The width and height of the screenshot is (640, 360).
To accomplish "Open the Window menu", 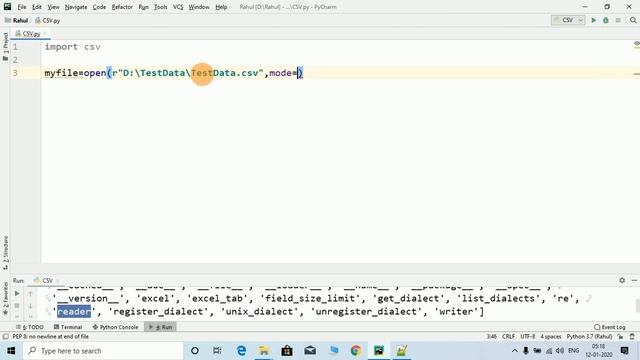I will (x=199, y=7).
